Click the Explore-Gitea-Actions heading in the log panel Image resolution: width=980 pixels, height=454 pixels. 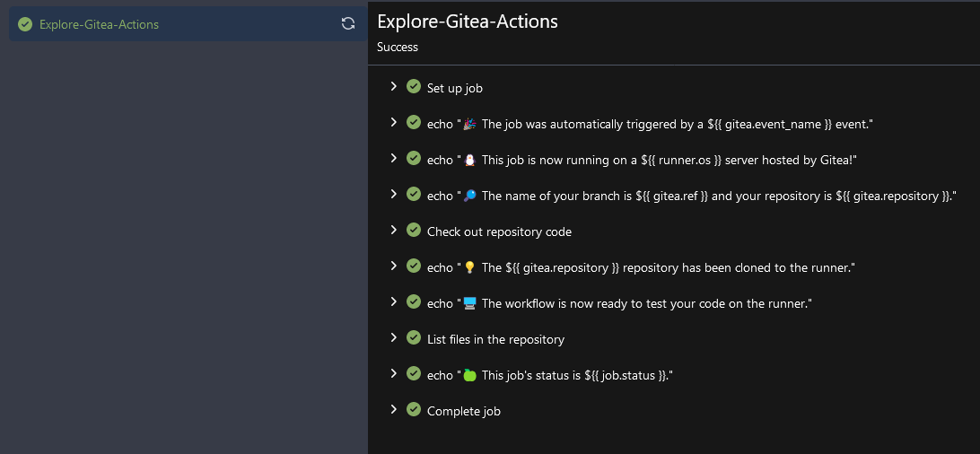(468, 22)
